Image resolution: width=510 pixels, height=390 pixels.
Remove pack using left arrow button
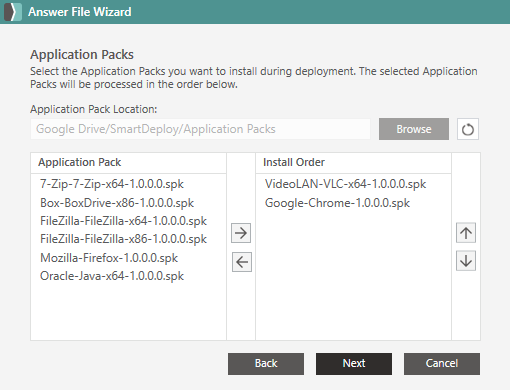coord(242,262)
